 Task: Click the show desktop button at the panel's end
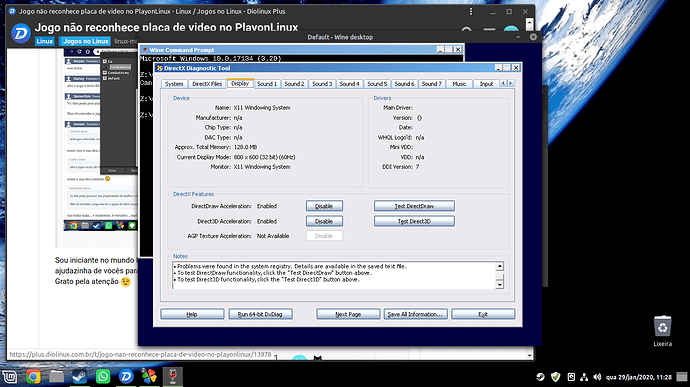pyautogui.click(x=682, y=377)
